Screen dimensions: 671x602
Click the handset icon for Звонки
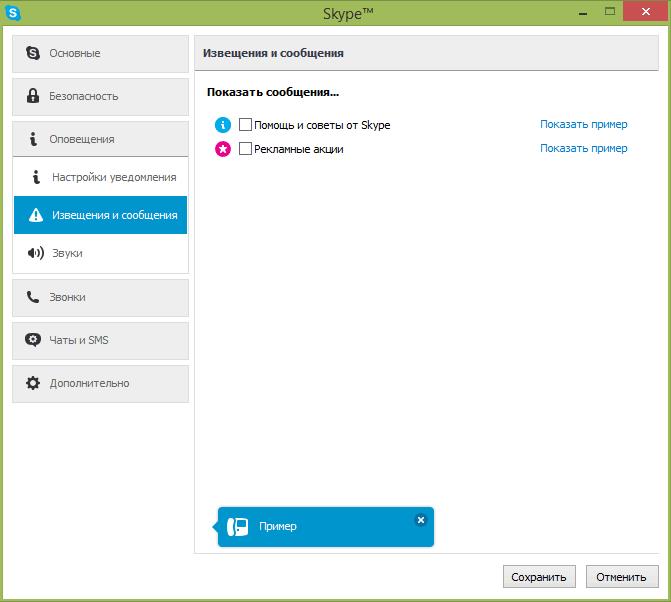33,297
